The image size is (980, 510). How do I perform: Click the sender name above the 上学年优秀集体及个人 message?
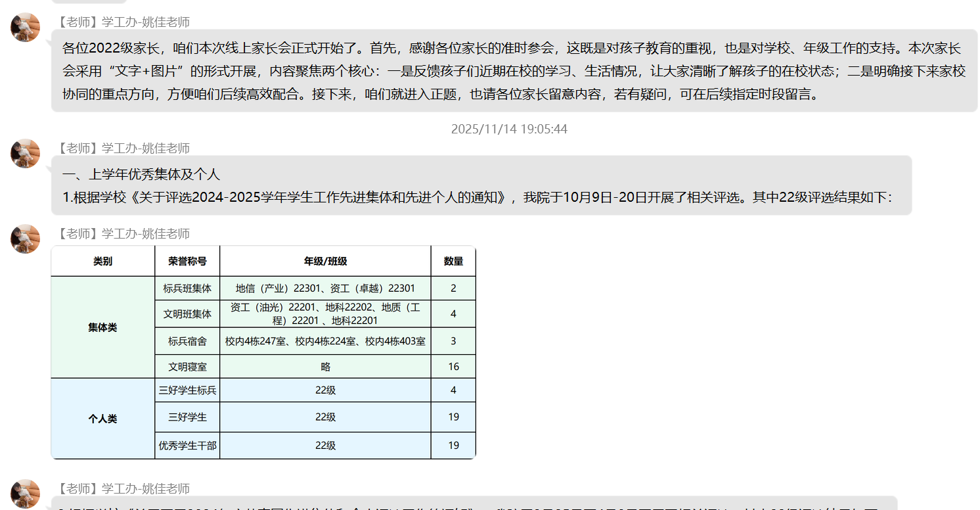pos(123,148)
